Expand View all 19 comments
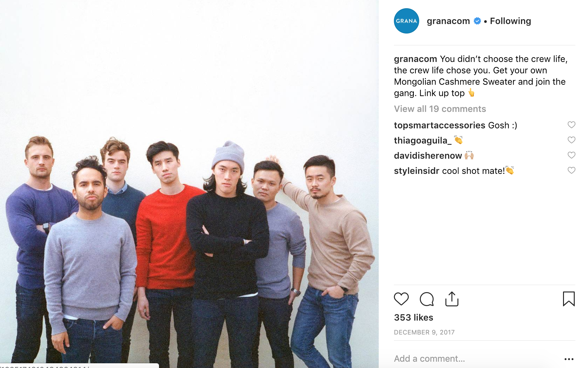This screenshot has height=368, width=588. click(x=440, y=109)
